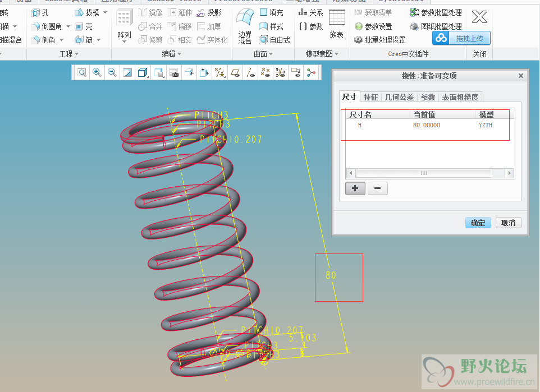The width and height of the screenshot is (540, 392).
Task: Open the 参数 parameters tool
Action: [x=311, y=26]
